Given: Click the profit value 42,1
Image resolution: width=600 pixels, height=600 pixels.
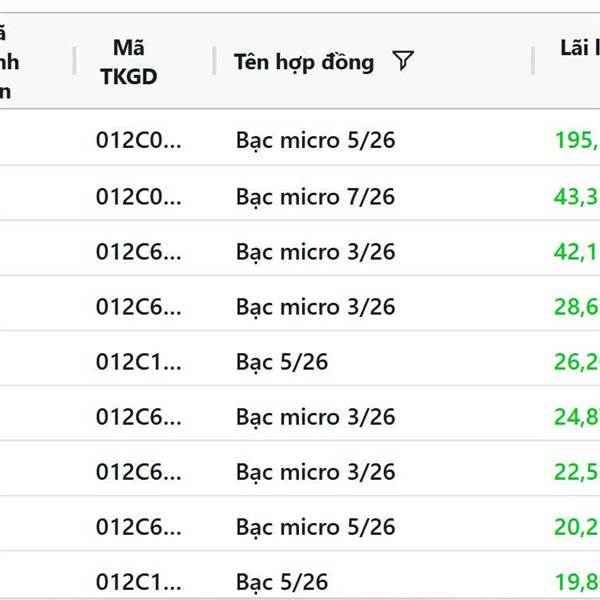Looking at the screenshot, I should click(x=576, y=252).
